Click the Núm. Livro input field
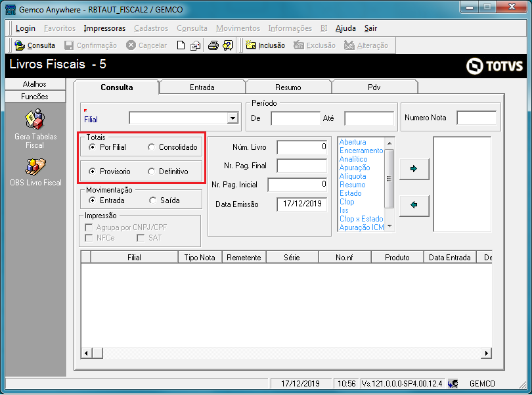The height and width of the screenshot is (395, 532). click(302, 147)
